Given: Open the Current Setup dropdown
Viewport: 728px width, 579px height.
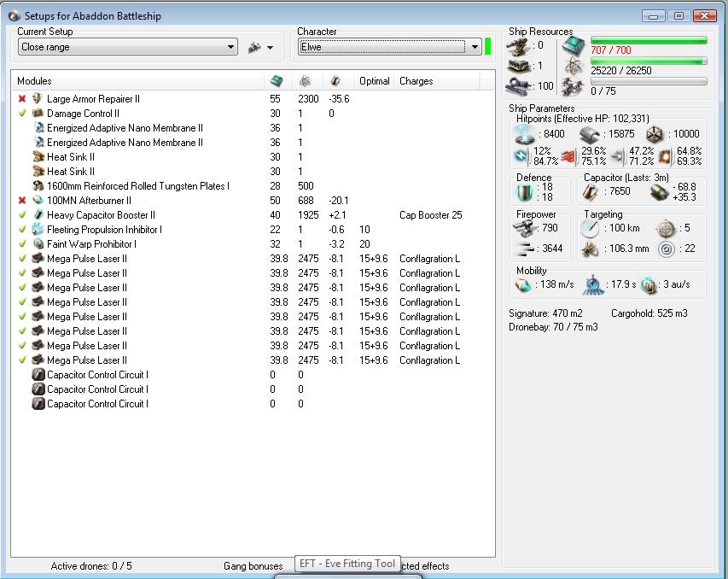Looking at the screenshot, I should coord(230,48).
